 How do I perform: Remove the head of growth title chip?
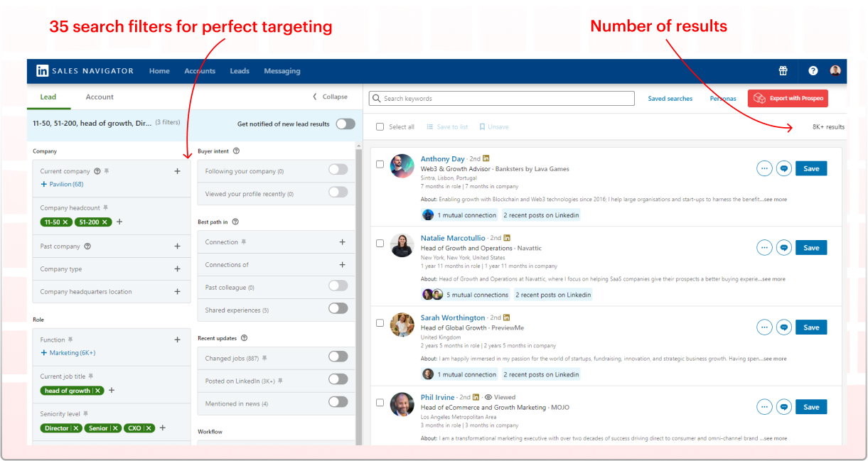[x=99, y=391]
